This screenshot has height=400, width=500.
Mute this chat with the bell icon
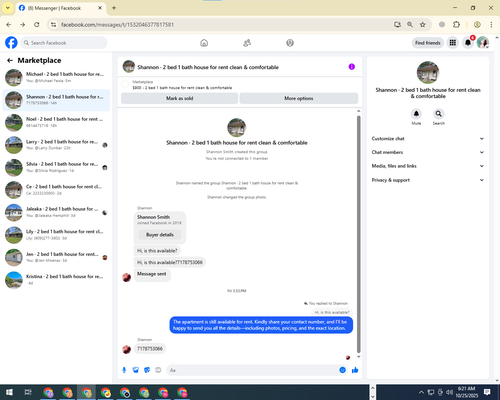click(416, 114)
